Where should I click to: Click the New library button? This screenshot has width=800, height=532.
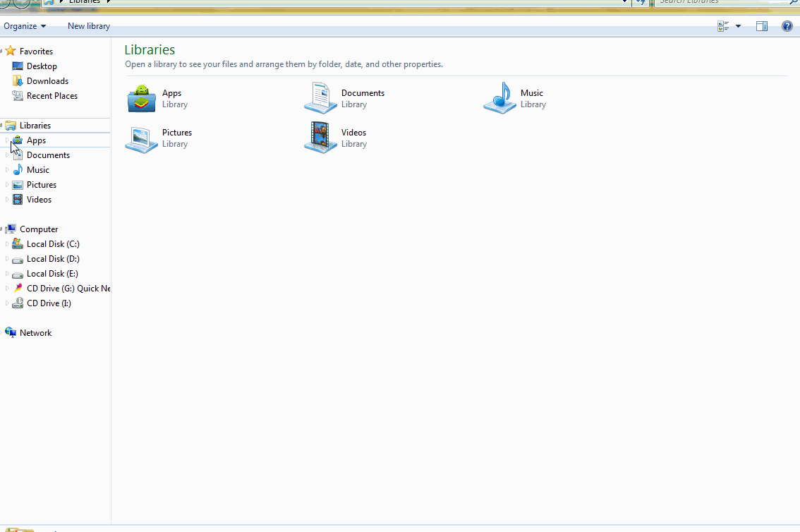tap(89, 26)
